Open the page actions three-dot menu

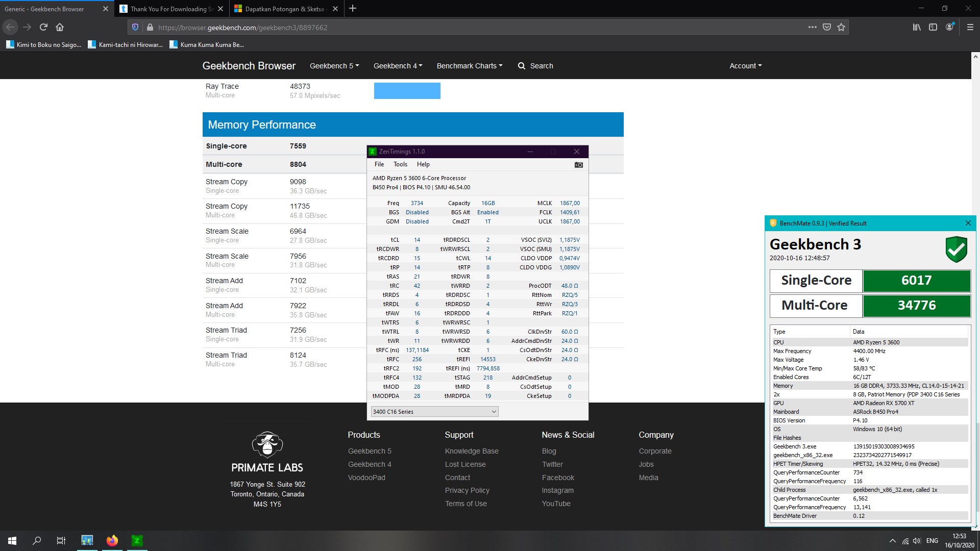[812, 27]
